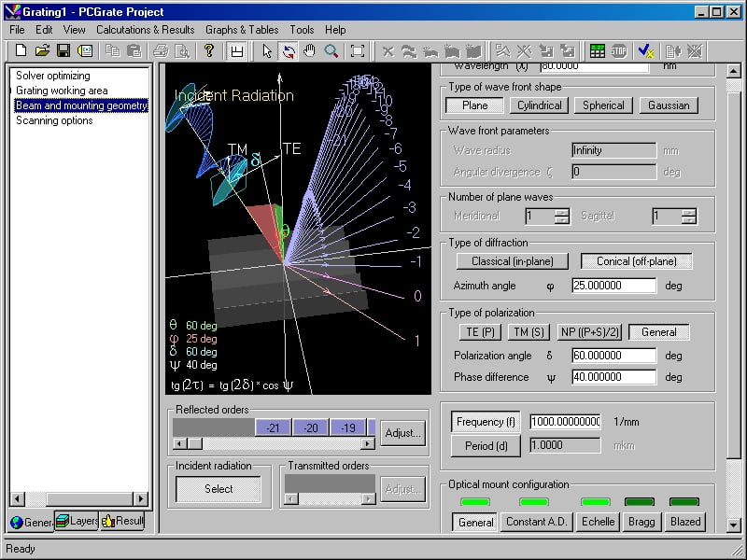The image size is (747, 560).
Task: Open the File menu
Action: [17, 30]
